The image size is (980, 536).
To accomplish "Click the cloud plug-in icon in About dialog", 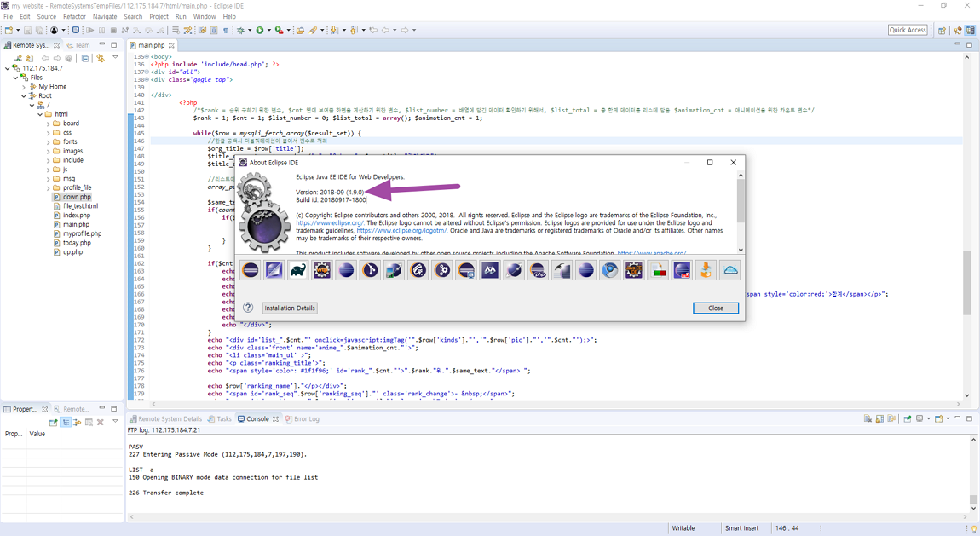I will [730, 270].
